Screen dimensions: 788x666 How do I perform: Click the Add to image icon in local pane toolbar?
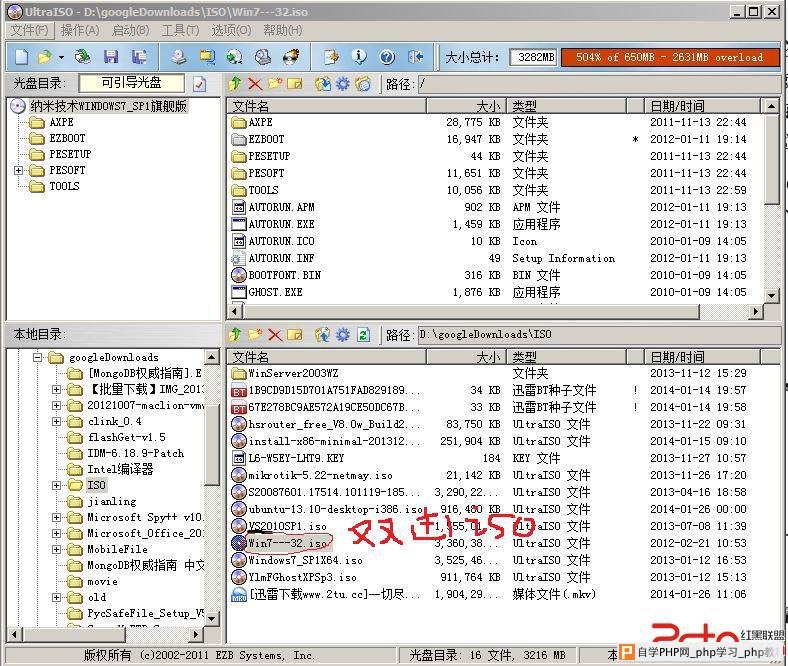coord(323,334)
